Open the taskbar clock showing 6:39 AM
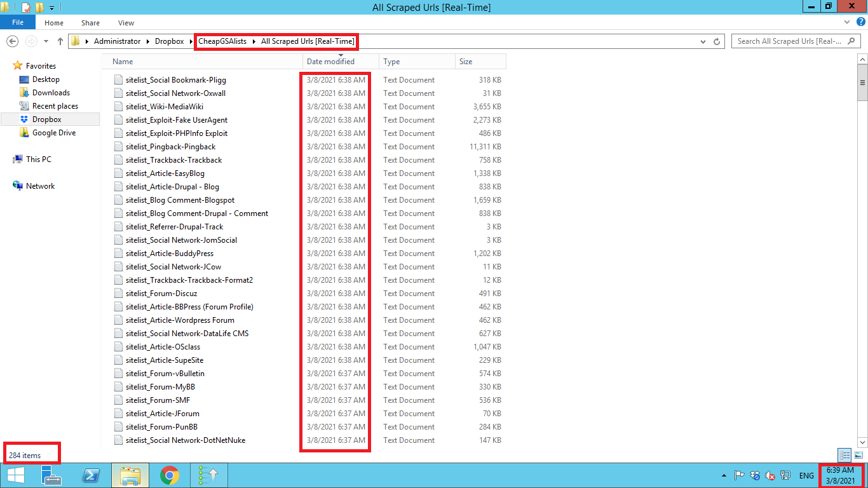Screen dimensions: 868x488 [841, 475]
